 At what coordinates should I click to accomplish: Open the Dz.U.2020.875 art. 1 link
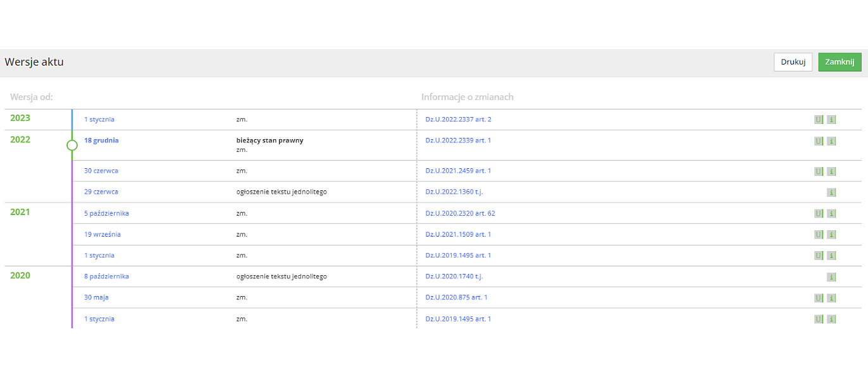click(456, 297)
